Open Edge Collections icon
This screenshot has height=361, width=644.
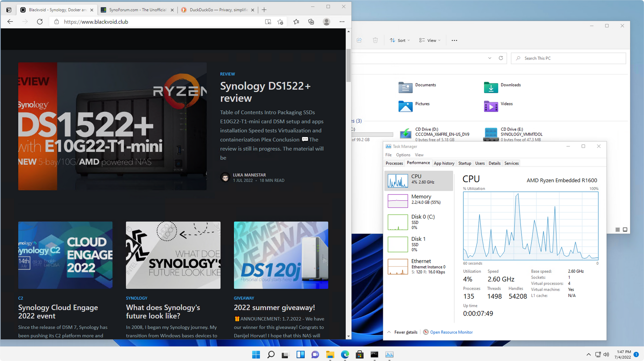point(311,22)
